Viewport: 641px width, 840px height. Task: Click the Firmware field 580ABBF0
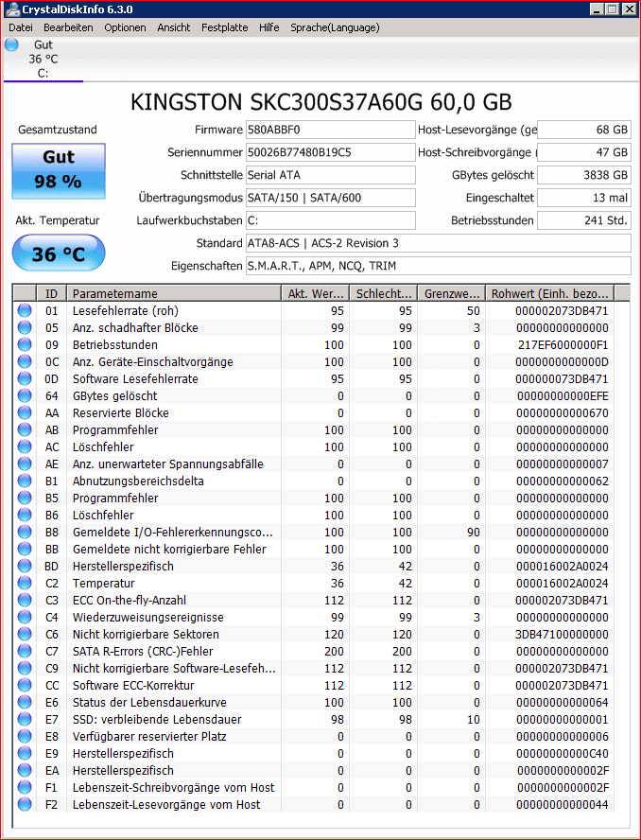330,130
